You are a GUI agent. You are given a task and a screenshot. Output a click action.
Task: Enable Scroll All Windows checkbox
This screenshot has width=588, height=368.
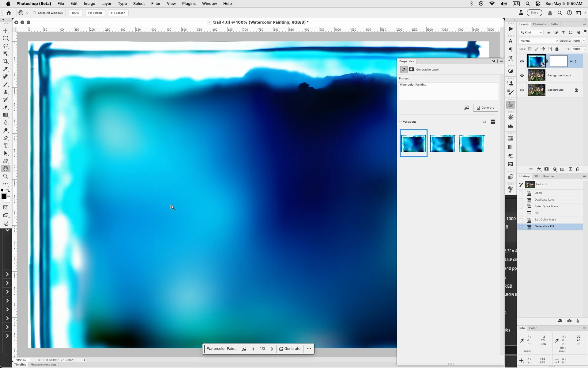[35, 13]
